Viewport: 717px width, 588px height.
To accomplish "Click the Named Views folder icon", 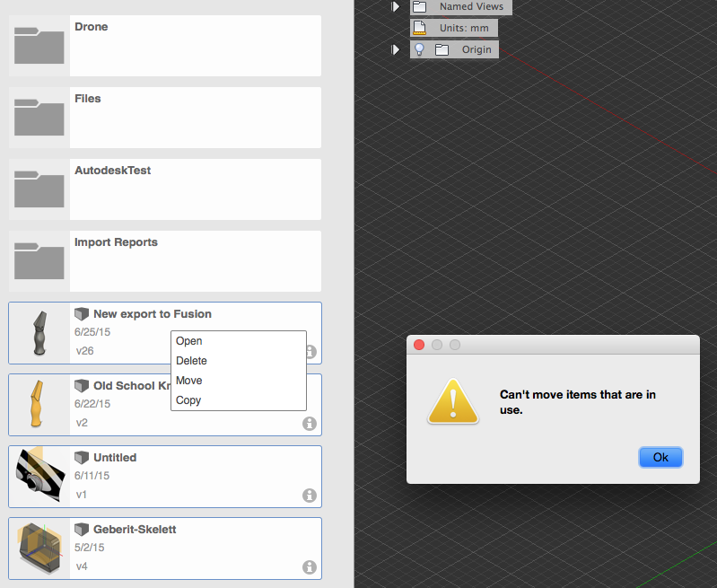I will [420, 6].
